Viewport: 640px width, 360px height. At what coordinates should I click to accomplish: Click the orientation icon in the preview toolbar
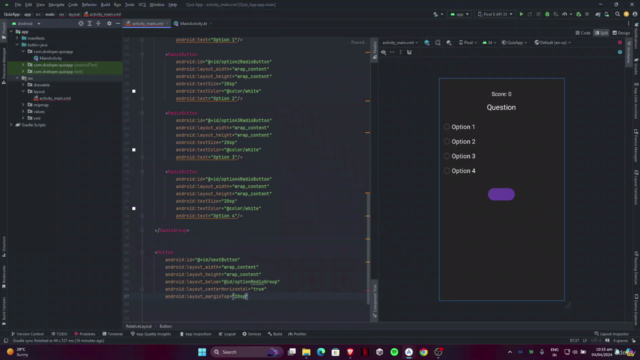438,42
